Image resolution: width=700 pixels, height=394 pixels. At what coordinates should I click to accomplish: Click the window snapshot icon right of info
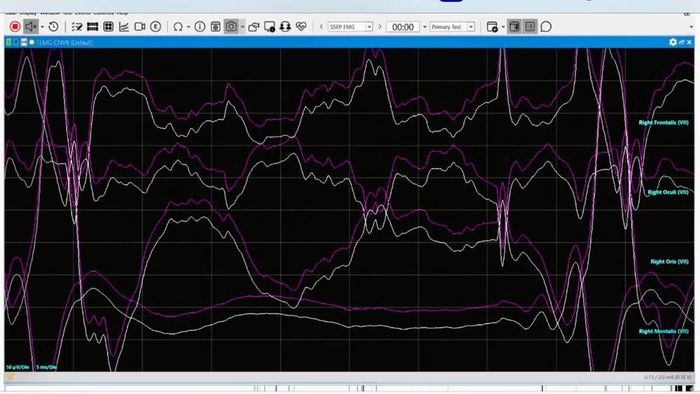[215, 27]
